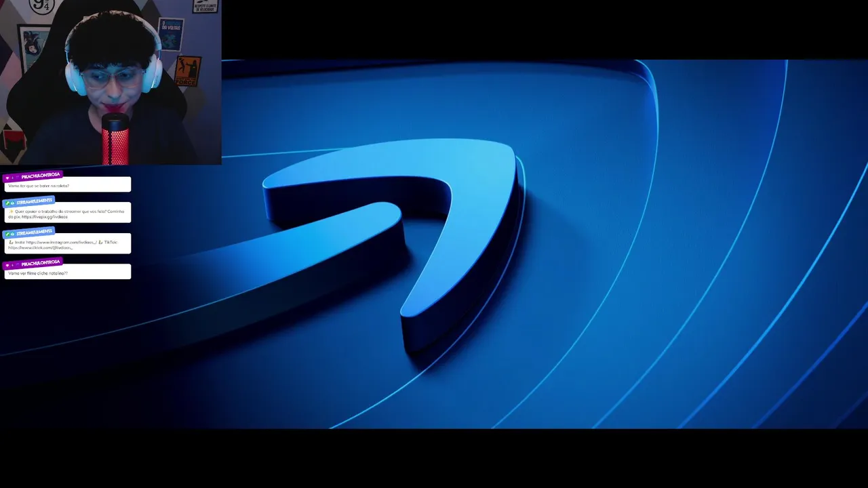
Task: Click the heart badge on the roleta message
Action: (x=7, y=178)
